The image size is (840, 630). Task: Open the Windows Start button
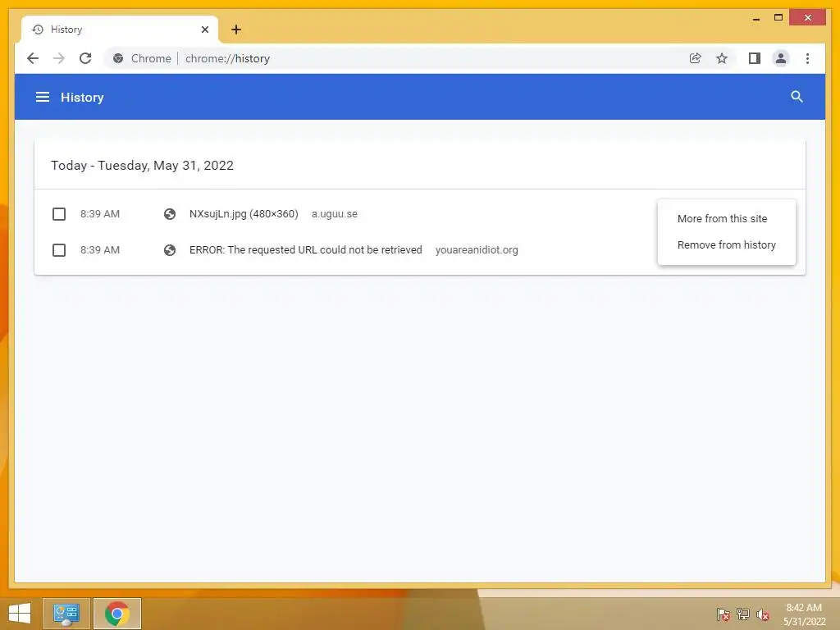[x=20, y=614]
